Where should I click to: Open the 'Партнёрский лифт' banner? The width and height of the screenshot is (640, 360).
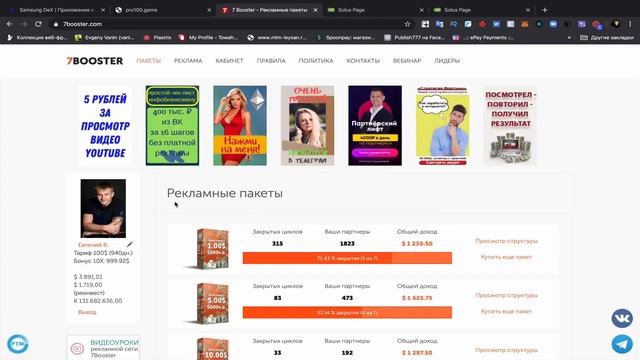(375, 126)
